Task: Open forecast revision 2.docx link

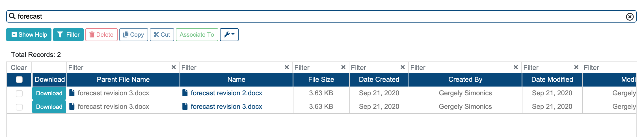Action: click(226, 93)
